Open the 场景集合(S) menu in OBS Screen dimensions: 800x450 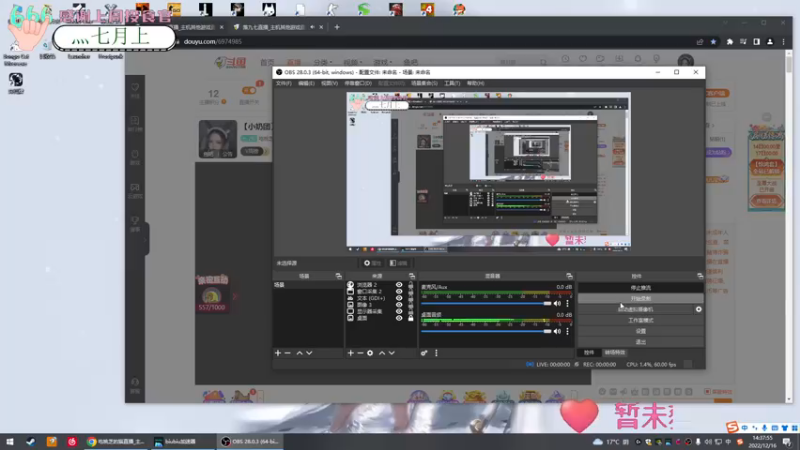[x=424, y=83]
